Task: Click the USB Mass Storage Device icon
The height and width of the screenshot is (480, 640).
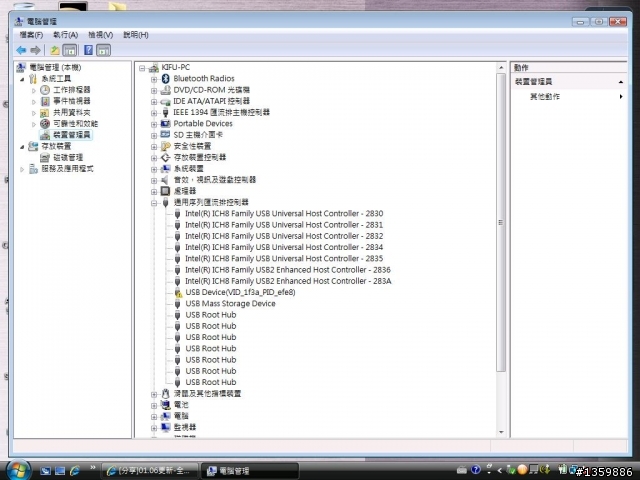Action: tap(178, 304)
